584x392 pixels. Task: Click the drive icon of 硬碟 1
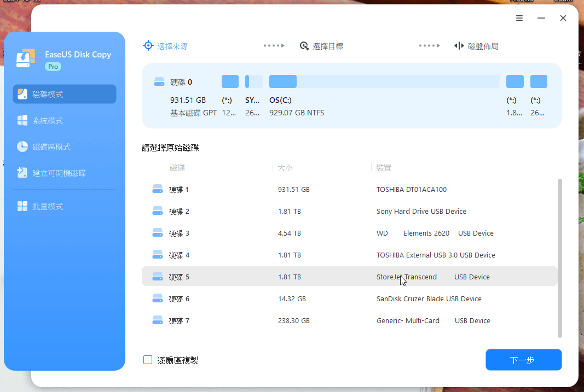click(x=158, y=189)
